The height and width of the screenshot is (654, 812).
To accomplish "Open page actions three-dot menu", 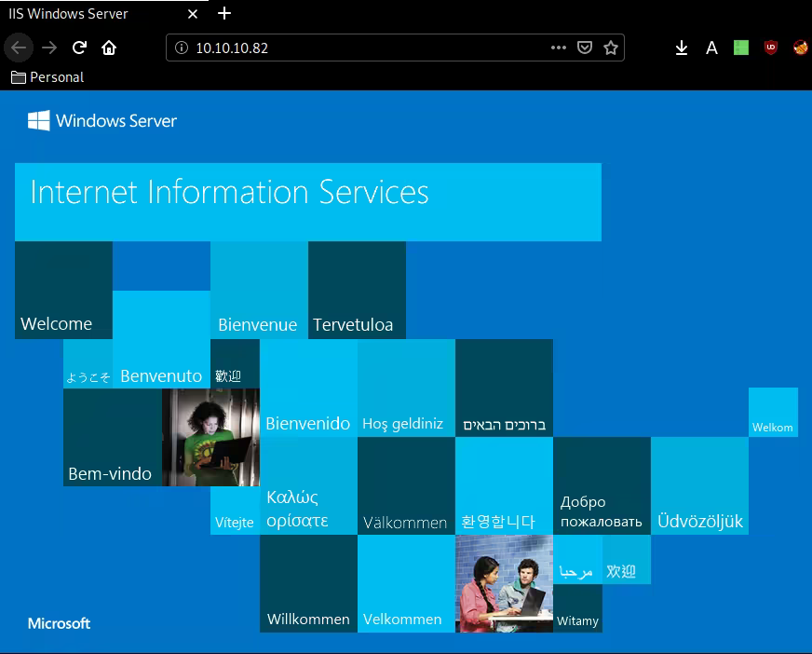I will [x=559, y=48].
